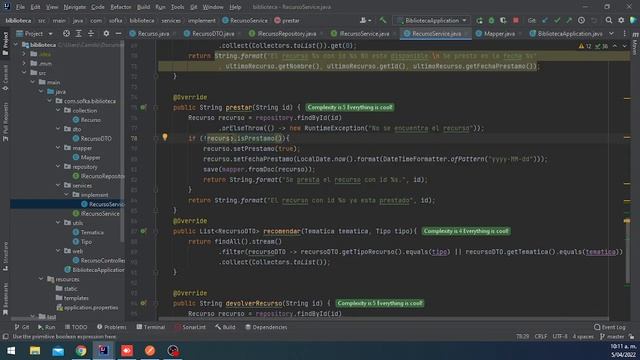Open the Problems tool window

(111, 327)
